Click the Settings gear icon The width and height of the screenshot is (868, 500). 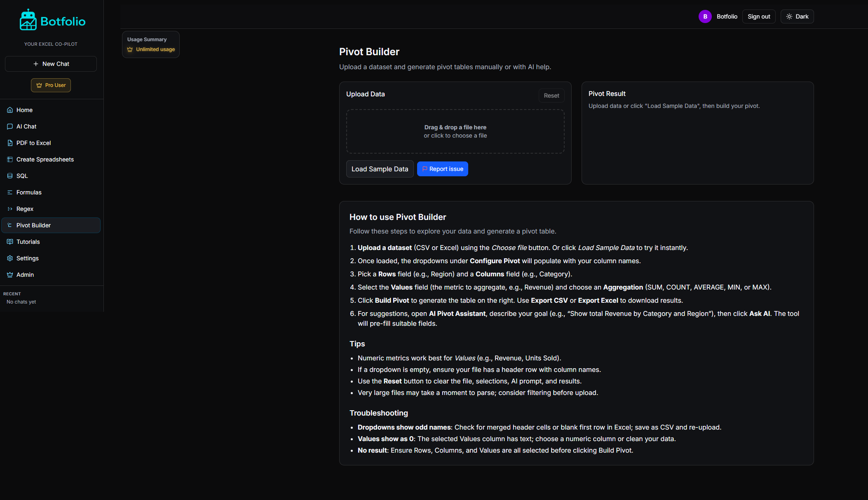coord(10,258)
